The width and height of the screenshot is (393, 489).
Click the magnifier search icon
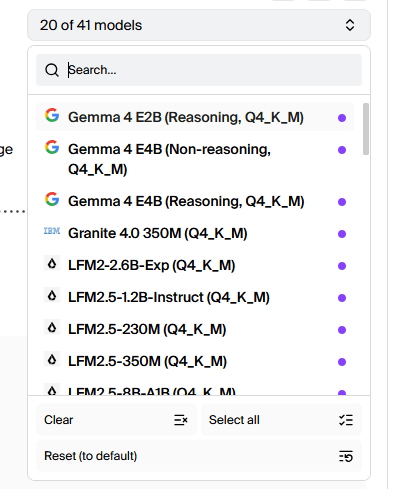(x=52, y=70)
